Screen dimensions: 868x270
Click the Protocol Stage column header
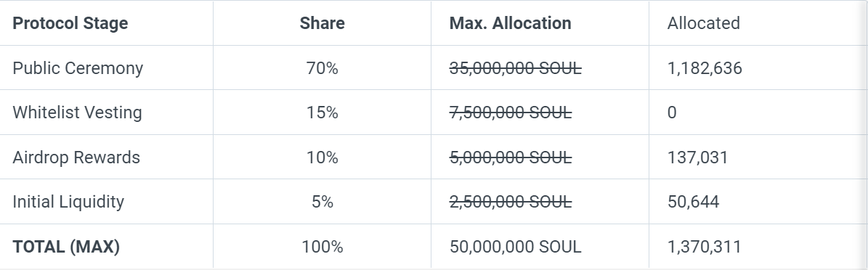tap(70, 23)
